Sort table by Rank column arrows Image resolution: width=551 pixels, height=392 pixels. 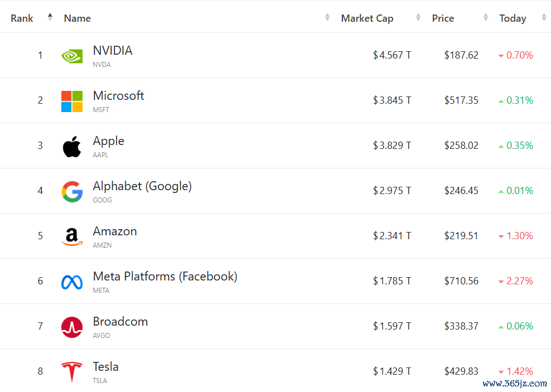click(50, 17)
